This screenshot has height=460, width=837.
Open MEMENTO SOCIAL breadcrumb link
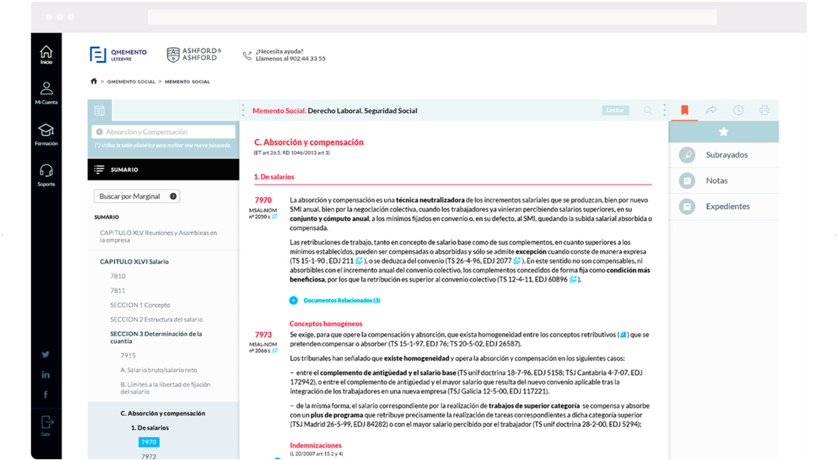click(187, 82)
